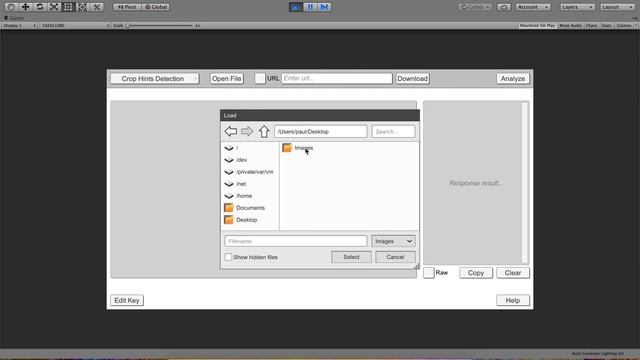Open the 1920x1080 resolution dropdown
This screenshot has width=640, height=360.
pos(75,25)
